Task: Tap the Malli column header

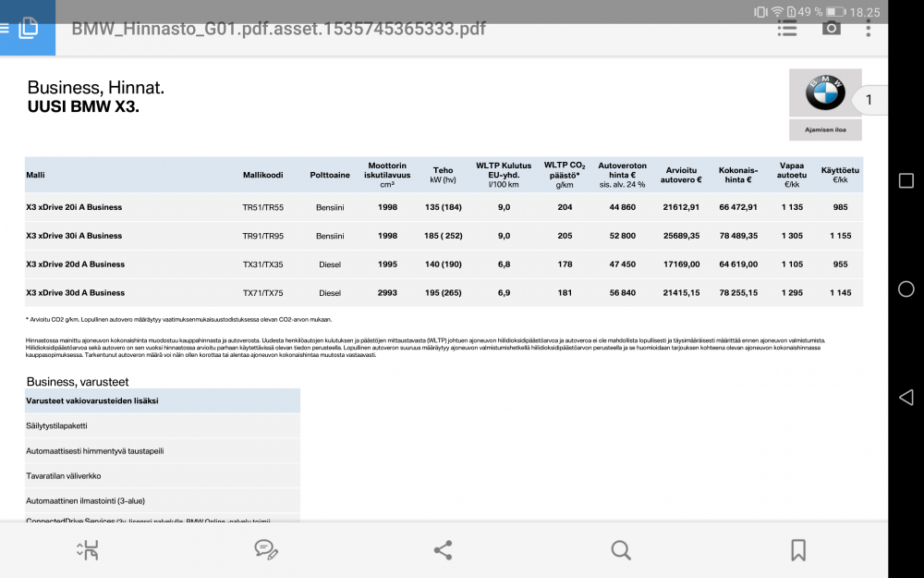Action: [x=35, y=175]
